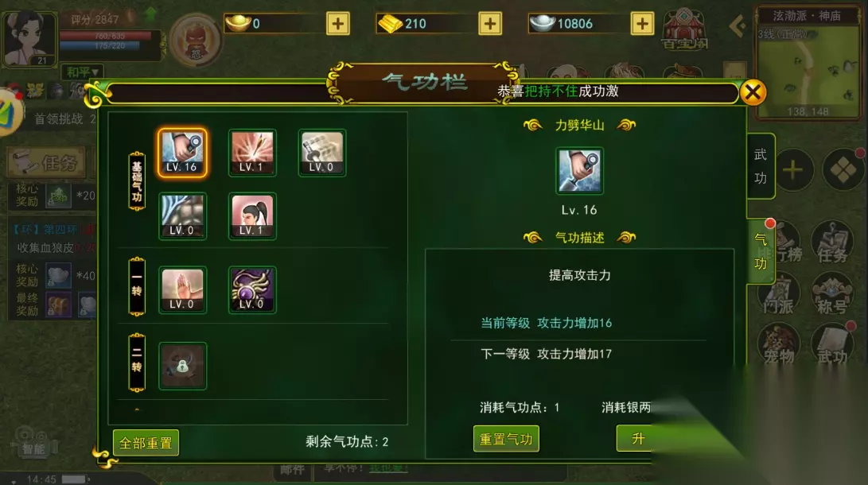
Task: Expand the 和平 mode dropdown
Action: click(83, 72)
